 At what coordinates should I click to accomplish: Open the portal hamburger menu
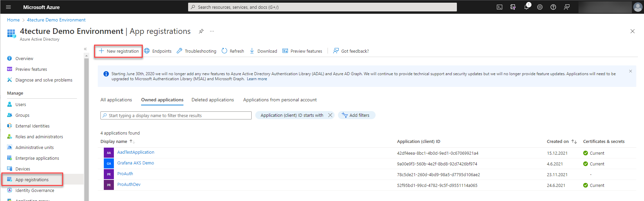pyautogui.click(x=8, y=7)
